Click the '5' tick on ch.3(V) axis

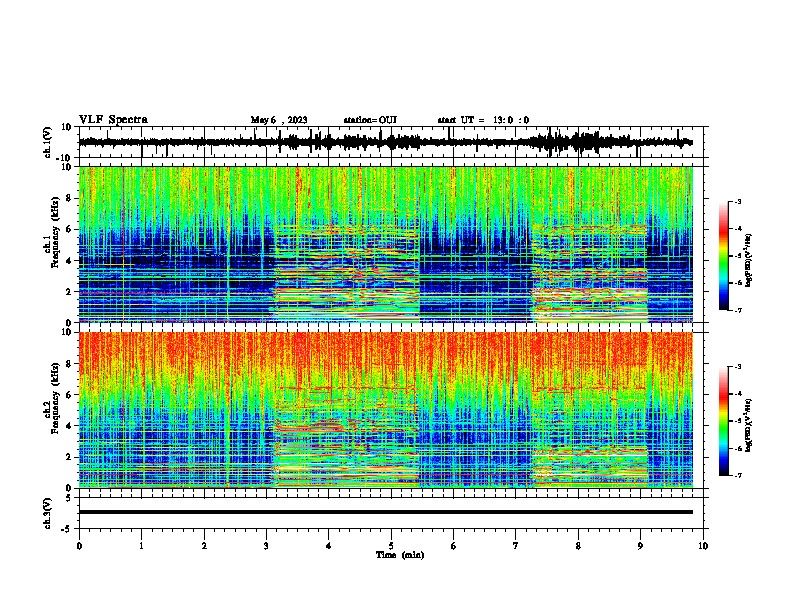(x=69, y=497)
